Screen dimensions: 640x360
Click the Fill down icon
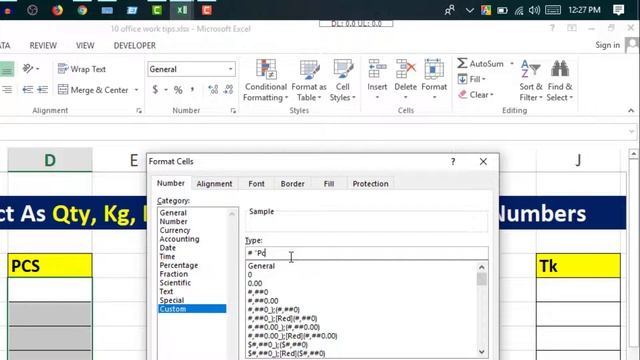pyautogui.click(x=462, y=79)
